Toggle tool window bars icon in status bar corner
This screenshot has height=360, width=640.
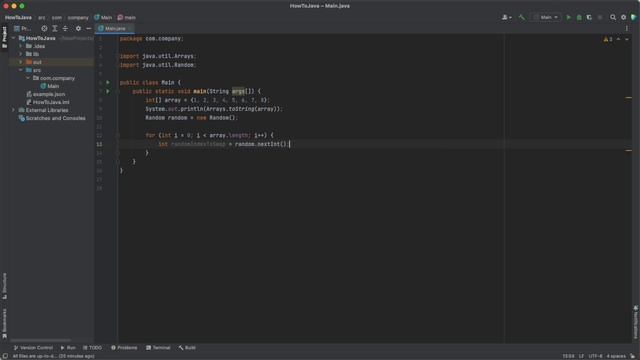click(x=5, y=356)
